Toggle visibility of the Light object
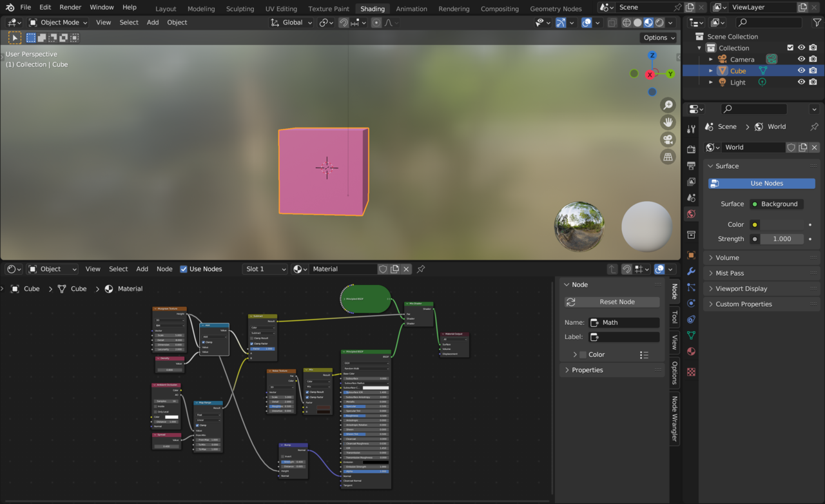 tap(801, 82)
